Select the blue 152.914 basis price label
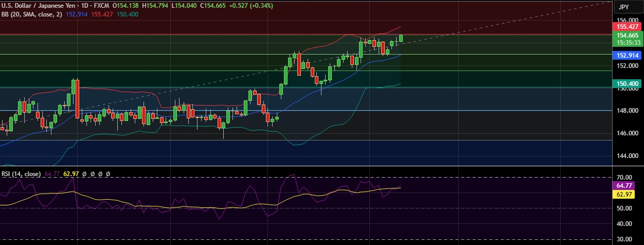The width and height of the screenshot is (644, 245). 627,55
